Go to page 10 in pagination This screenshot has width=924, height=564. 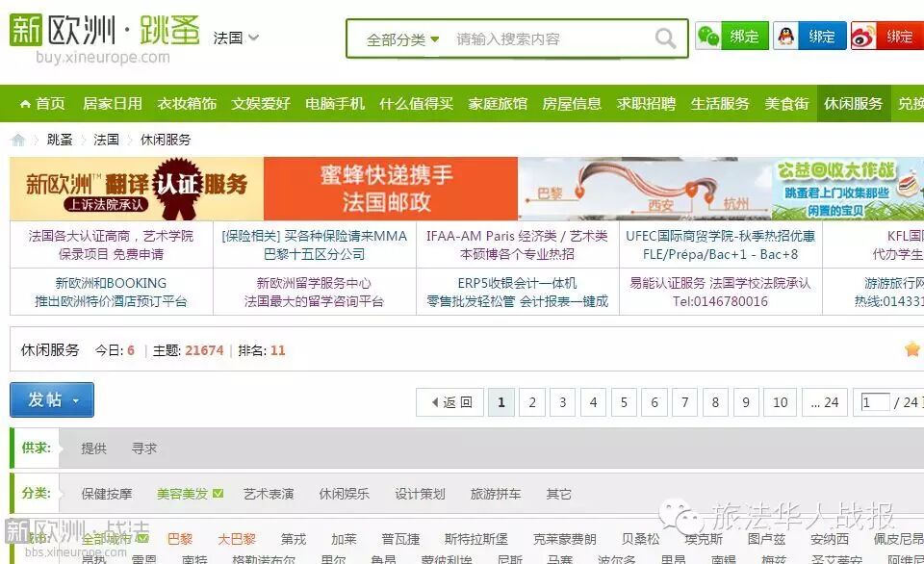coord(781,402)
